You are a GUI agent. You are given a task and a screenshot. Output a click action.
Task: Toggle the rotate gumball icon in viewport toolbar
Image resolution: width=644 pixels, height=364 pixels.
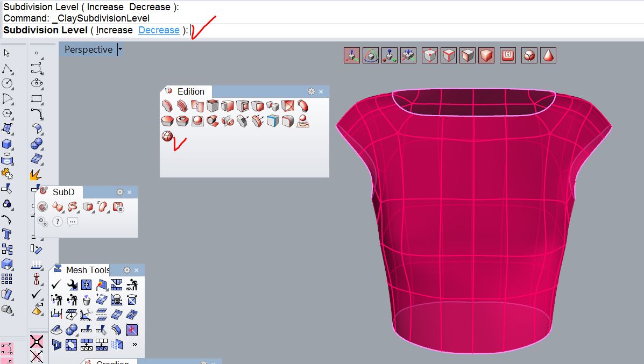[371, 55]
